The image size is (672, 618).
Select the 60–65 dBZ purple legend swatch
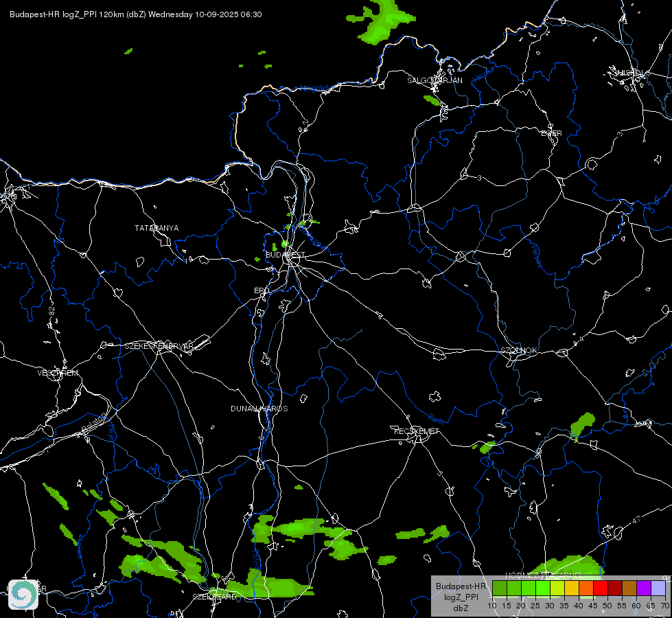coord(644,588)
